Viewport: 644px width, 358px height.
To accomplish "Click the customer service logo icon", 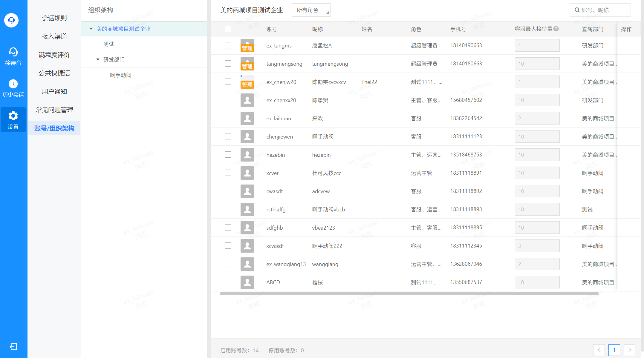I will (11, 20).
